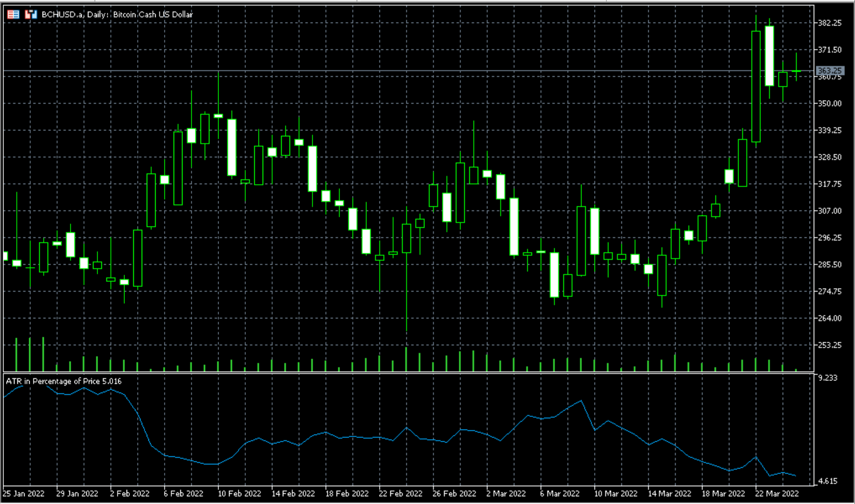Click the horizontal price line across the chart

(392, 71)
